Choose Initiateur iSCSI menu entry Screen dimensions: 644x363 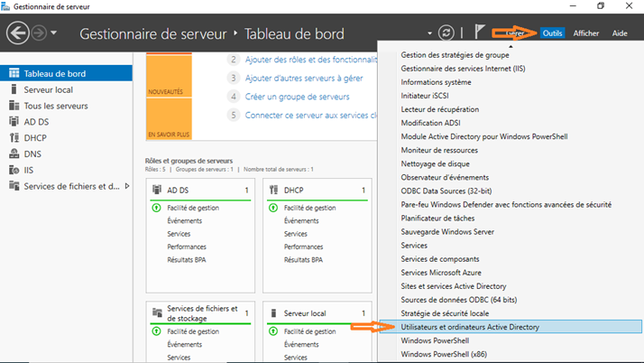pos(425,96)
